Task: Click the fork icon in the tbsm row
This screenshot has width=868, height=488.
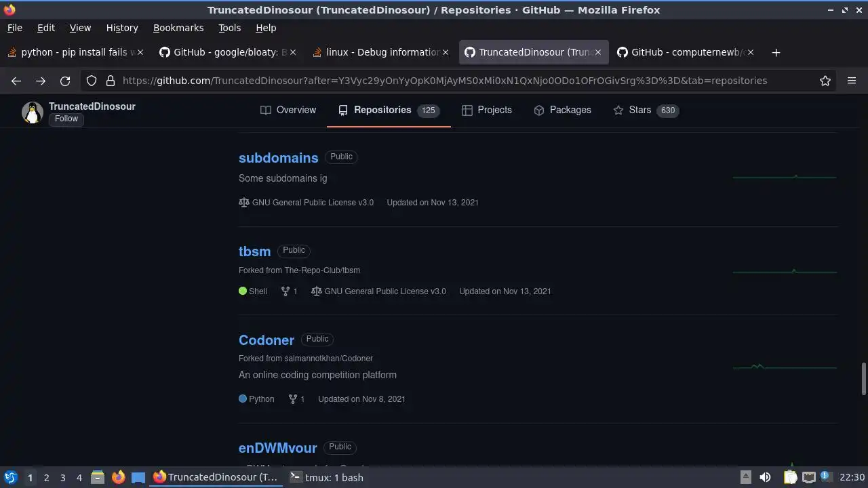Action: 285,291
